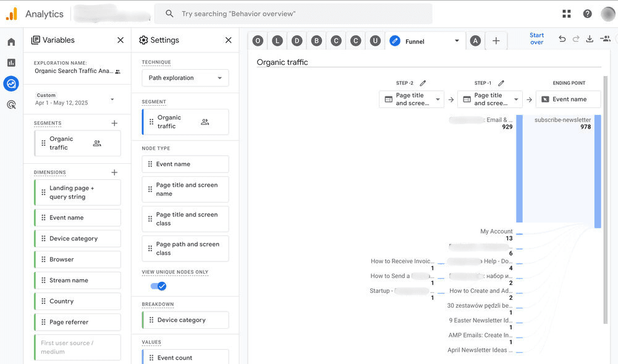Viewport: 618px width, 364px height.
Task: Download the exploration data
Action: [x=590, y=39]
